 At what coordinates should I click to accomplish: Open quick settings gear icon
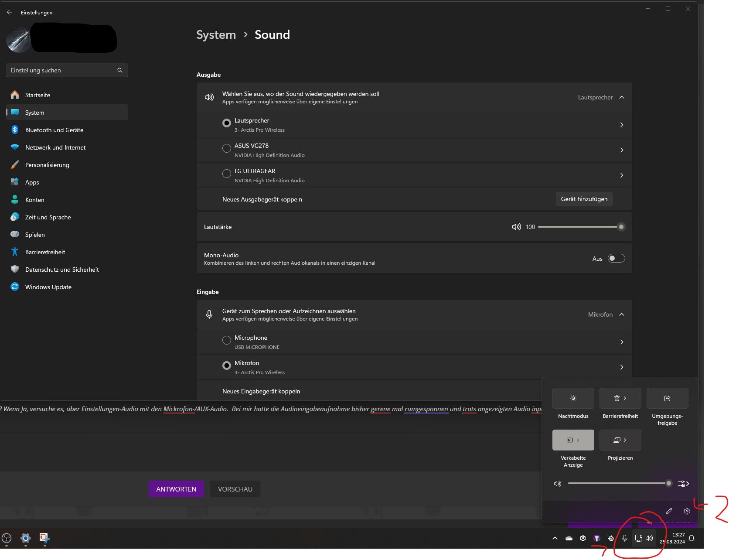[x=687, y=511]
